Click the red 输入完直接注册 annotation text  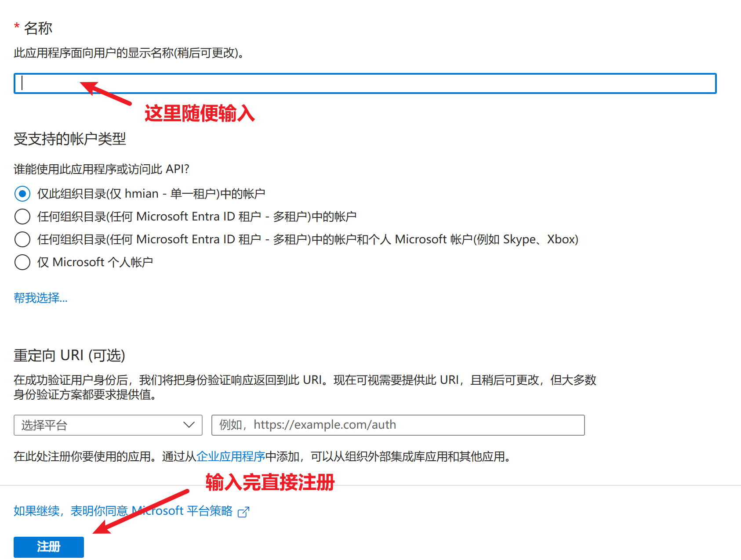coord(270,483)
